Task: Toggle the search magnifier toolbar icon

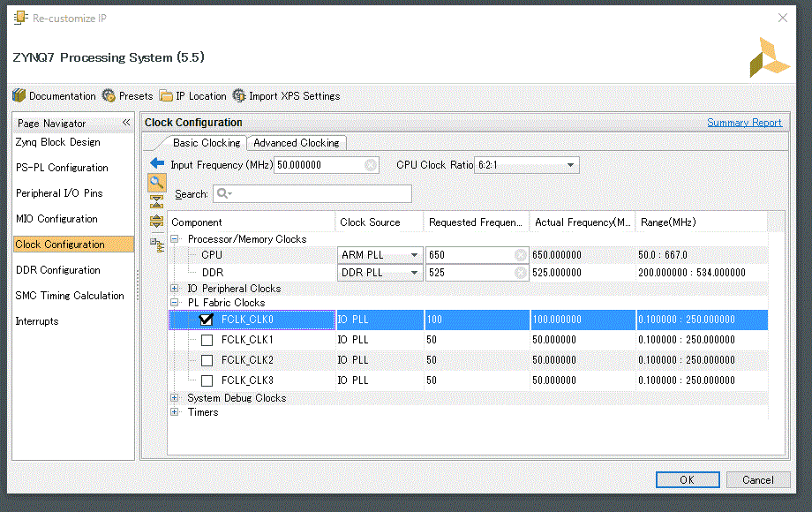Action: tap(157, 182)
